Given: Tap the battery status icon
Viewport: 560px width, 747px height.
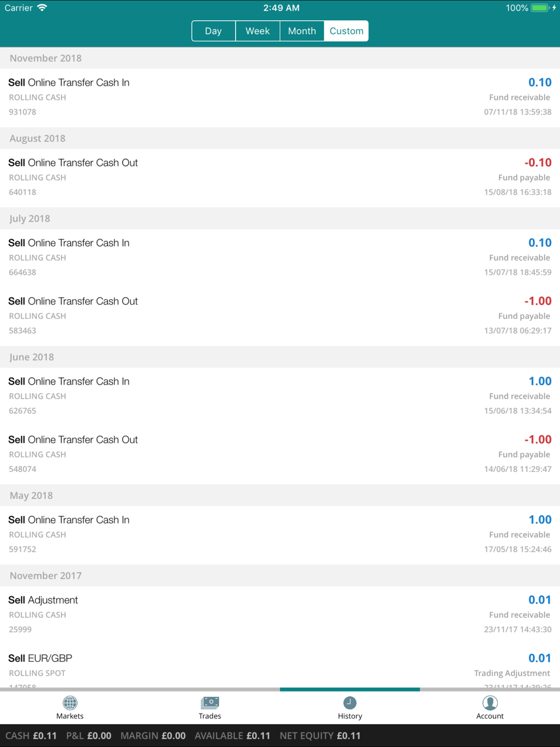Looking at the screenshot, I should (x=539, y=8).
